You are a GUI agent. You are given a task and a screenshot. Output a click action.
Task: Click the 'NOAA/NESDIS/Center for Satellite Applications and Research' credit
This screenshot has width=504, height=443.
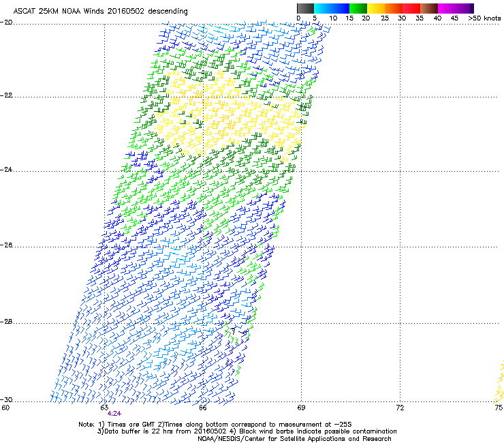pyautogui.click(x=294, y=439)
